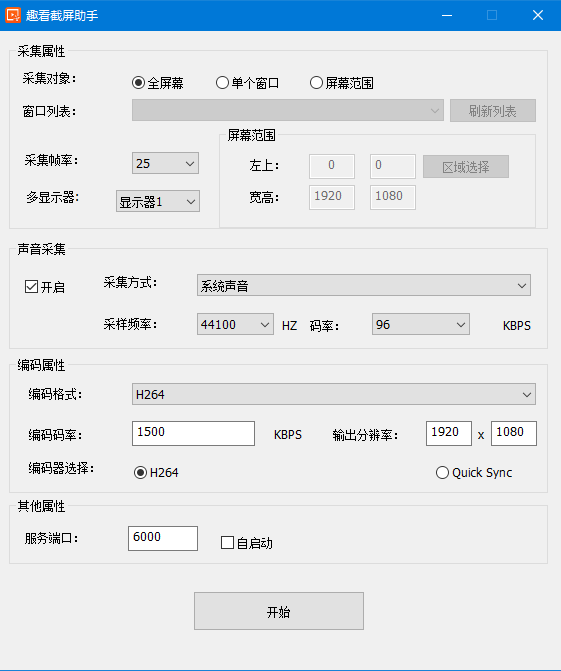Open the 采集帧率 dropdown showing 25

(165, 163)
